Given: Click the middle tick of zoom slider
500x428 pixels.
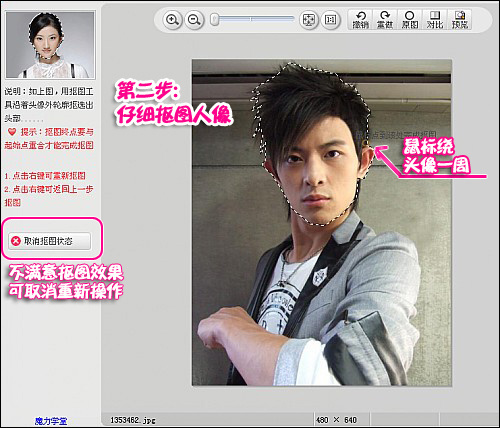Looking at the screenshot, I should pos(251,19).
